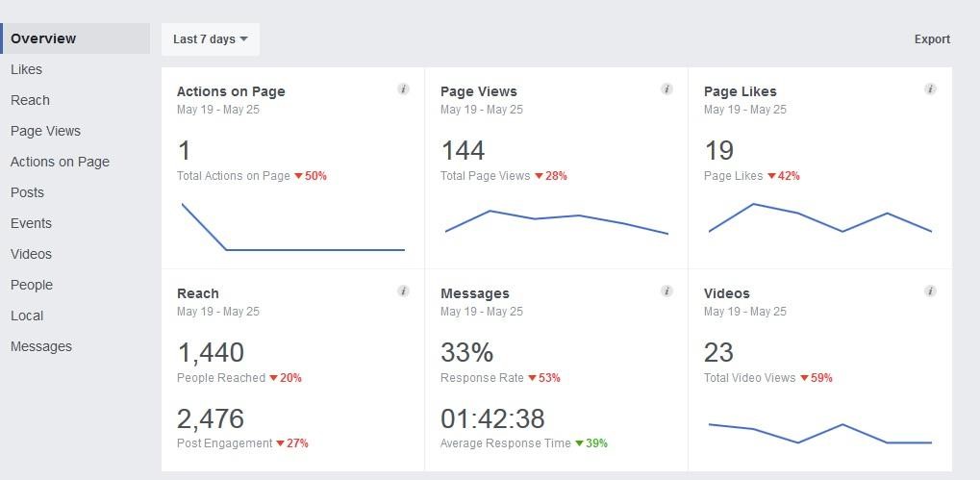Screen dimensions: 980x480
Task: Export the insights data
Action: pyautogui.click(x=931, y=39)
